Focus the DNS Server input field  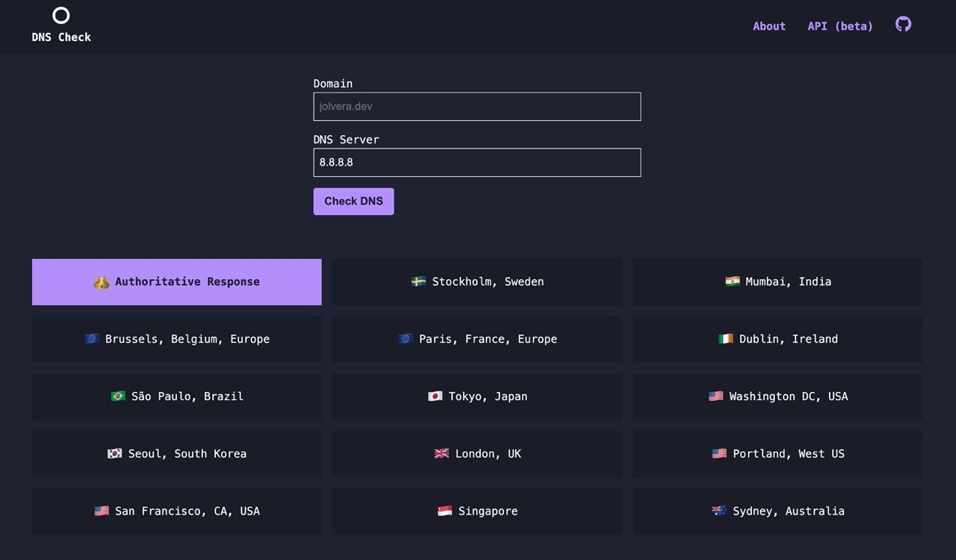point(477,163)
